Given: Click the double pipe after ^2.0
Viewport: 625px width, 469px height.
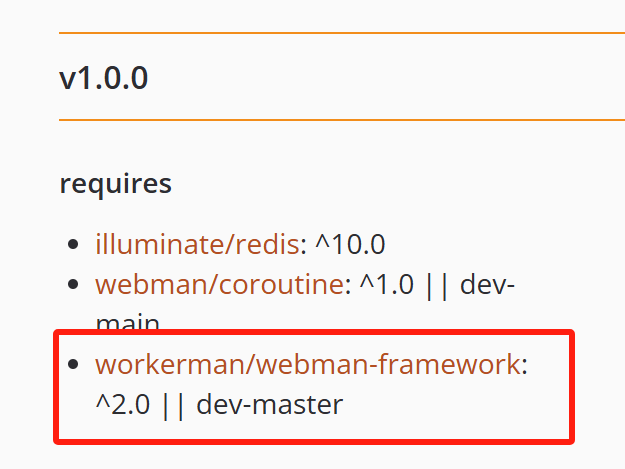Looking at the screenshot, I should coord(173,406).
